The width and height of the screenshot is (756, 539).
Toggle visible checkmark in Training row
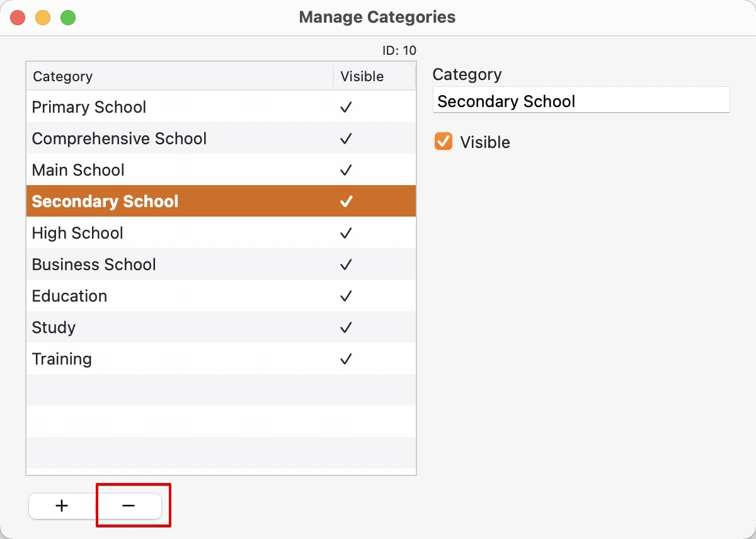(345, 359)
